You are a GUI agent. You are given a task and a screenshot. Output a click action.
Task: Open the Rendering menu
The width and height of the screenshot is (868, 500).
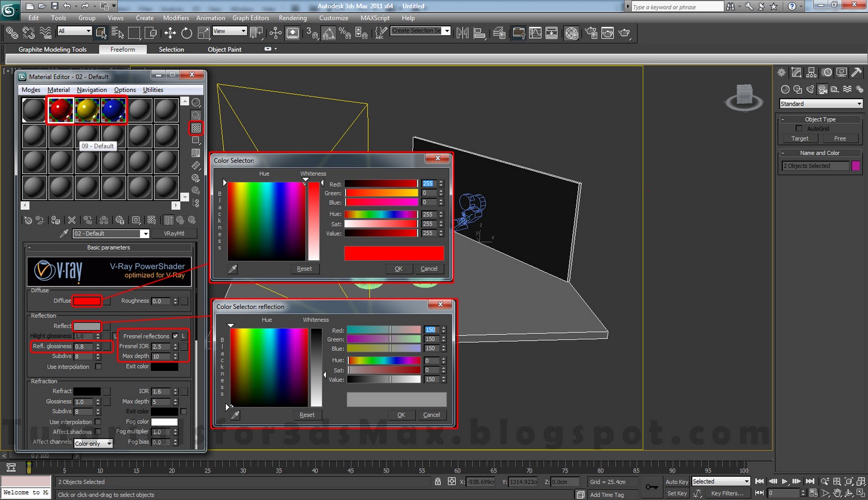click(292, 18)
